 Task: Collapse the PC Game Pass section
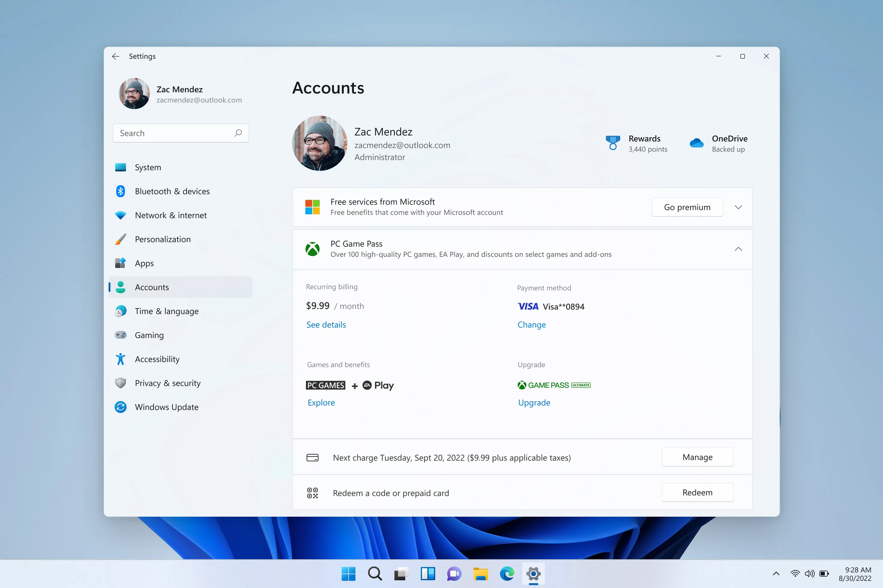738,249
